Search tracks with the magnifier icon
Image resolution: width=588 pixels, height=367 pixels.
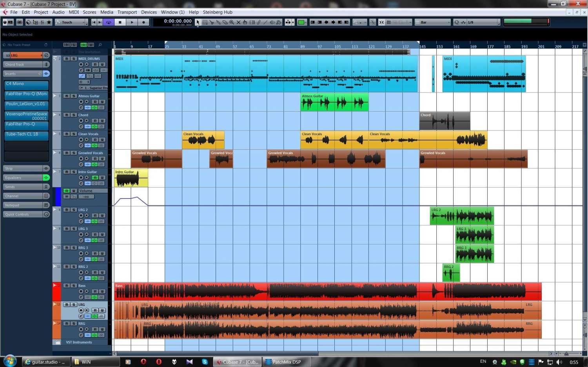click(x=100, y=45)
